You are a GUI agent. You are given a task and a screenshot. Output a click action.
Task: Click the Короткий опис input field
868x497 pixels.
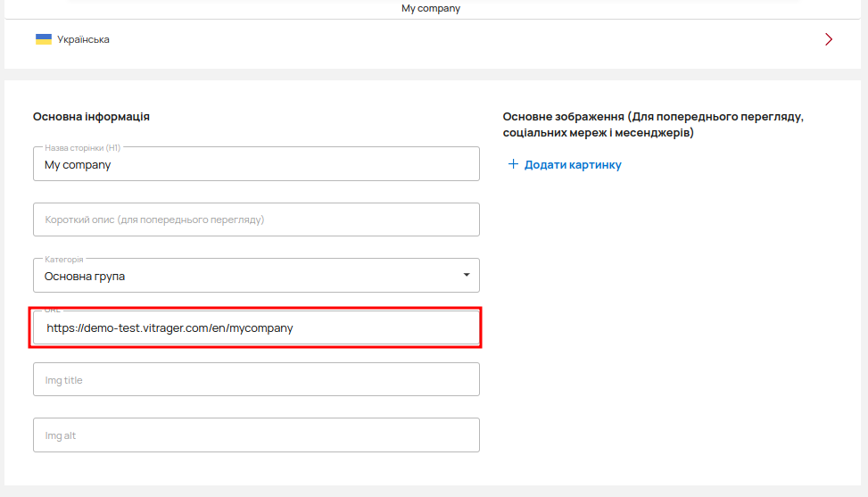click(256, 220)
